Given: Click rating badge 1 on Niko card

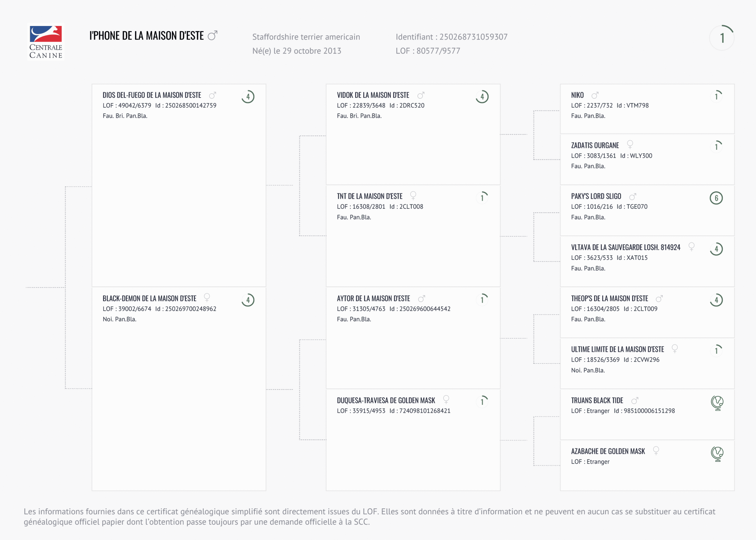Looking at the screenshot, I should tap(716, 97).
